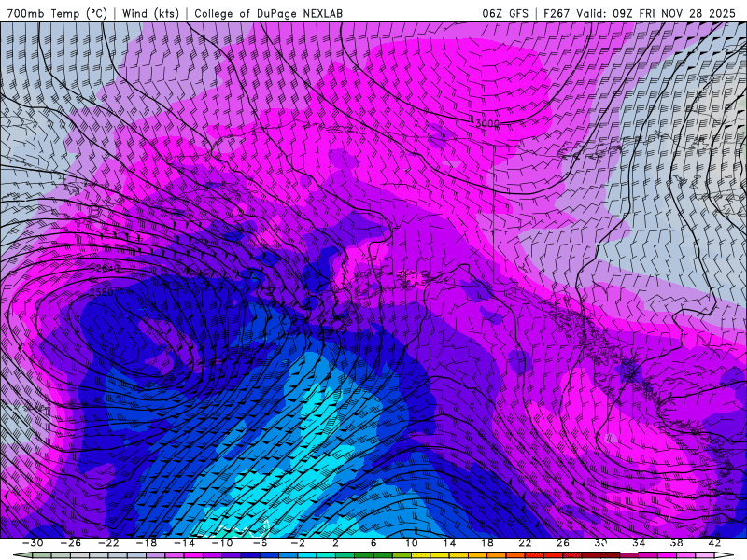The image size is (747, 560).
Task: Click the 6 colorbar scale value
Action: (x=373, y=543)
